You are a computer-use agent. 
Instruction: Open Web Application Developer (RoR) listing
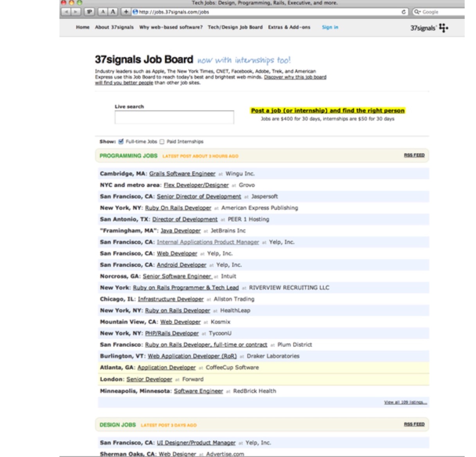click(192, 356)
